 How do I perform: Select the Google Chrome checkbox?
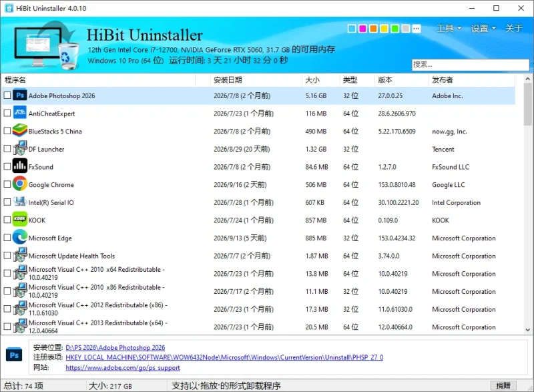click(7, 184)
